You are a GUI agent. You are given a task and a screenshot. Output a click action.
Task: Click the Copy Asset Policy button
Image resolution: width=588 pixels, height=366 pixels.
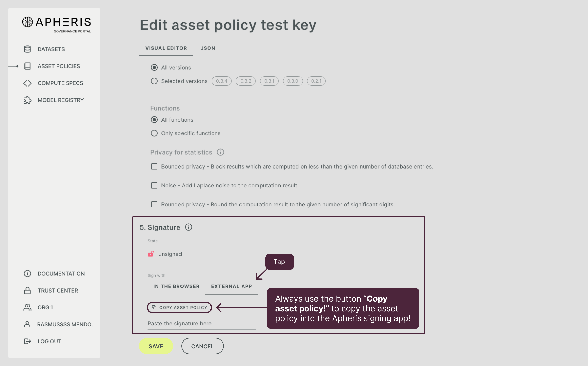pos(179,307)
